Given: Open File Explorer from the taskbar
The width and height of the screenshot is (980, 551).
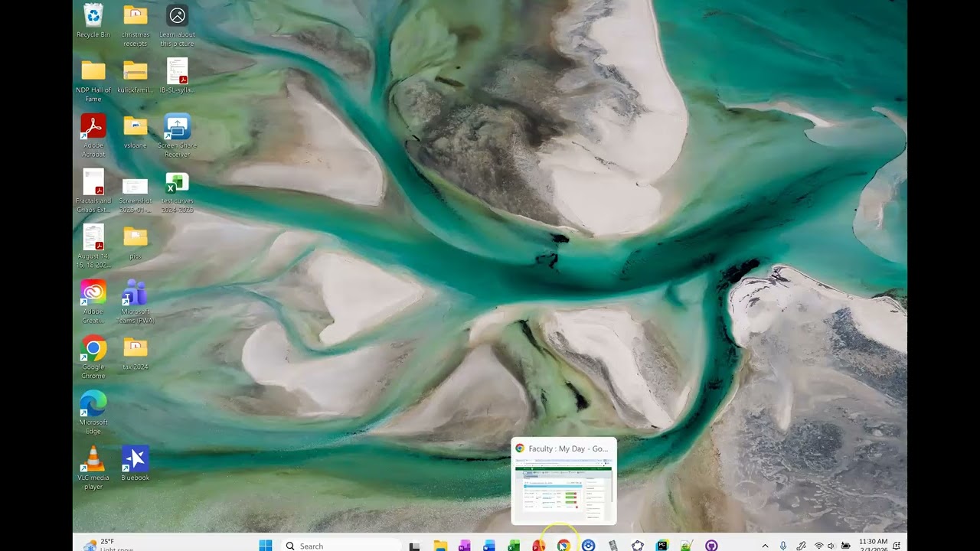Looking at the screenshot, I should pyautogui.click(x=440, y=546).
